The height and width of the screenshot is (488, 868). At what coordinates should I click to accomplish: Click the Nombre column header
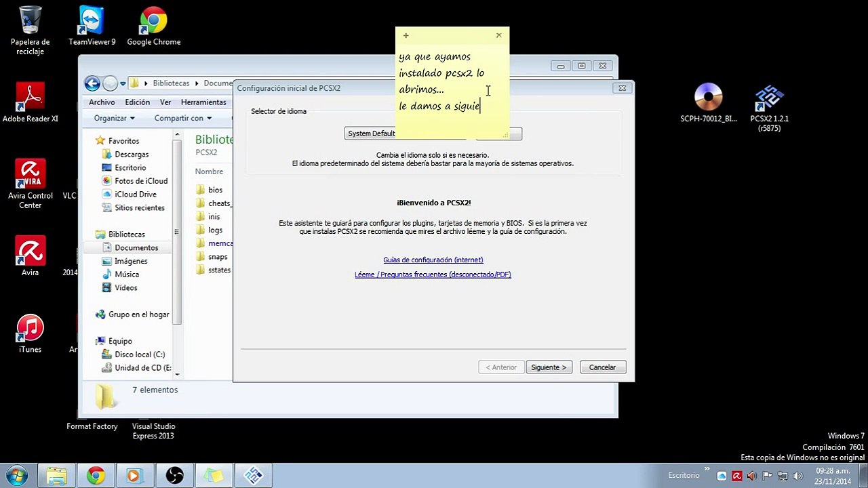point(209,171)
